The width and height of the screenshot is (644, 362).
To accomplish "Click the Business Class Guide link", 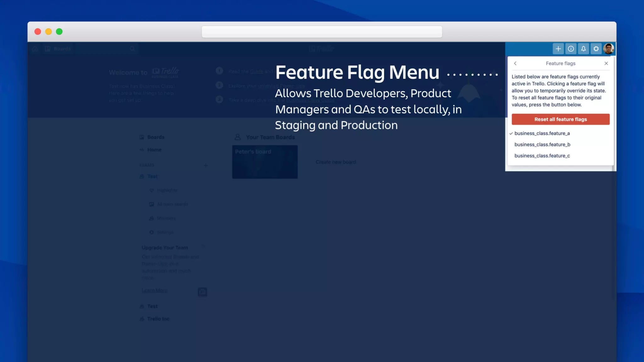I will [x=310, y=100].
